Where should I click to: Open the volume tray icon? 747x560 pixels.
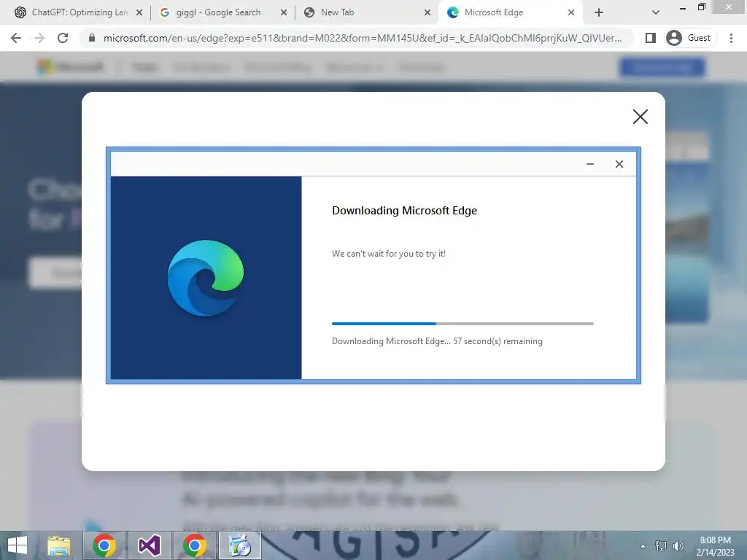coord(678,546)
